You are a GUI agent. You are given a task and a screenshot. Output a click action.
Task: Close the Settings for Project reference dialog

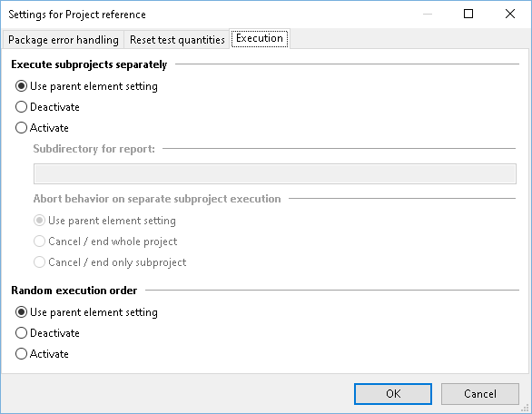pyautogui.click(x=510, y=14)
